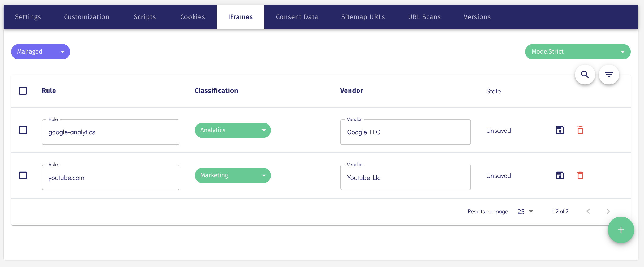Image resolution: width=644 pixels, height=267 pixels.
Task: Expand the Mode:Strict dropdown
Action: point(578,51)
